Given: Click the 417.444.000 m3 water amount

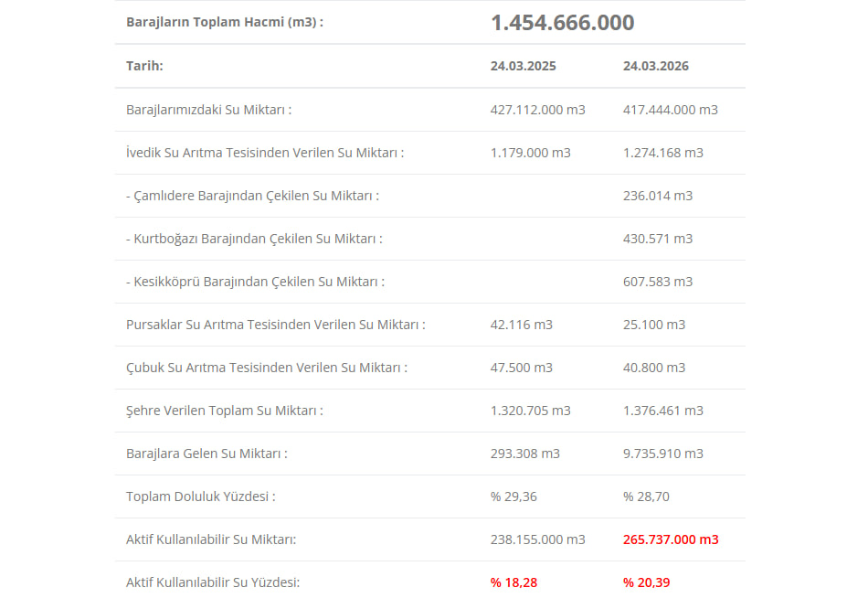Looking at the screenshot, I should [x=670, y=110].
